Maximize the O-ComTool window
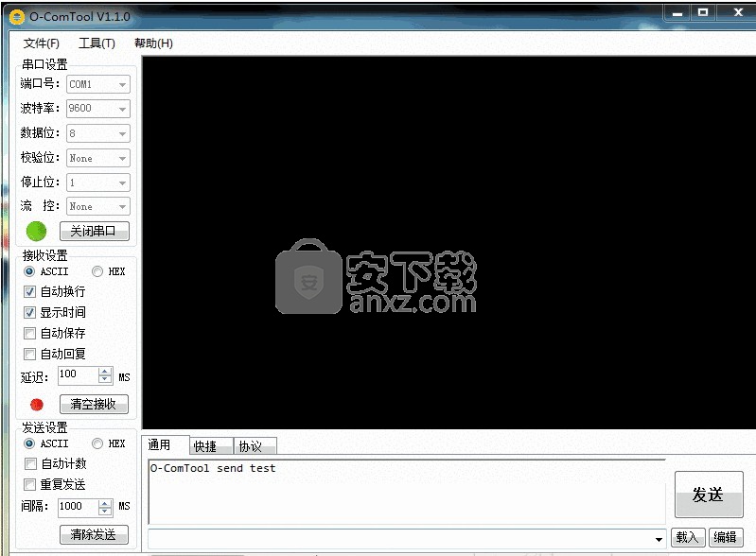This screenshot has height=556, width=756. tap(703, 13)
